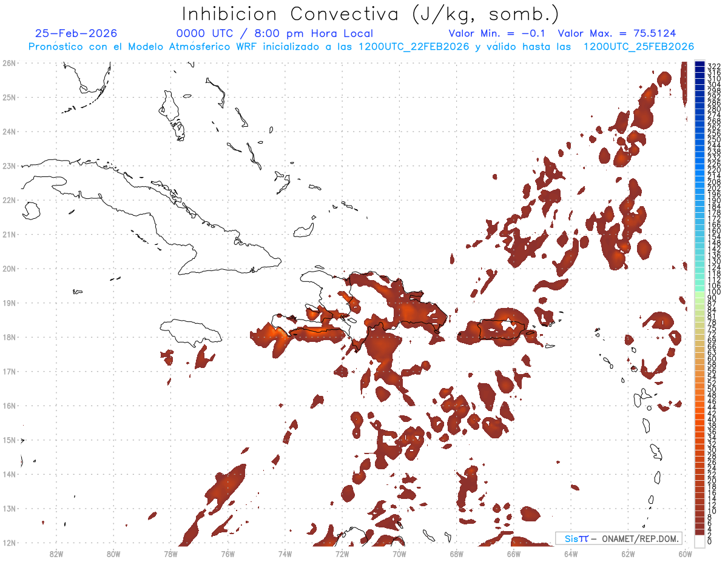728x562 pixels.
Task: Click the colorbar value 10
Action: (x=712, y=511)
